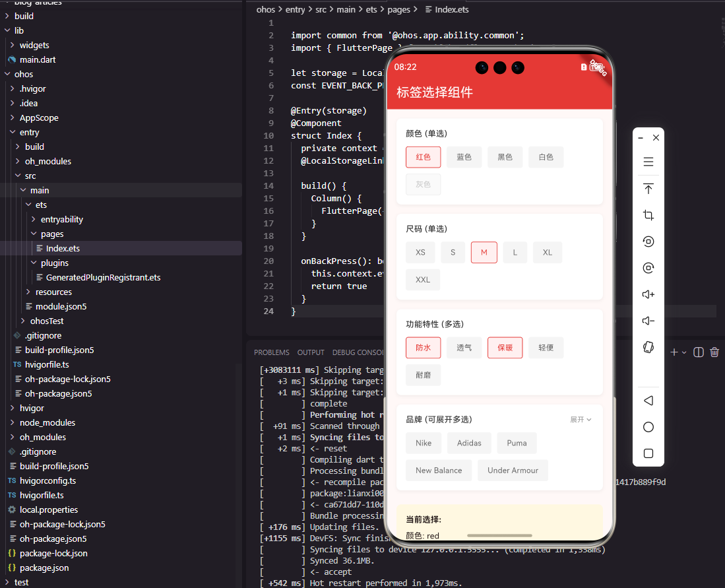This screenshot has height=588, width=725.
Task: Select the 蓝色 color option
Action: pos(464,157)
